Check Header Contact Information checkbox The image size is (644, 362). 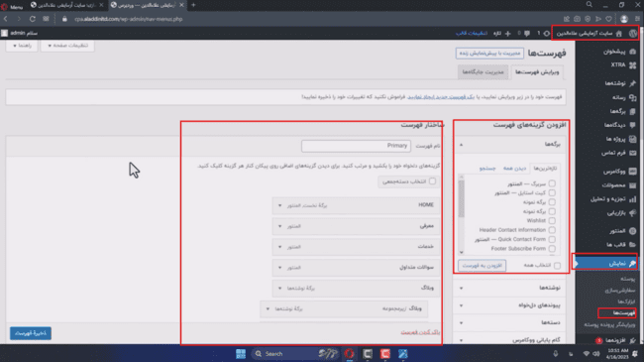pyautogui.click(x=552, y=230)
